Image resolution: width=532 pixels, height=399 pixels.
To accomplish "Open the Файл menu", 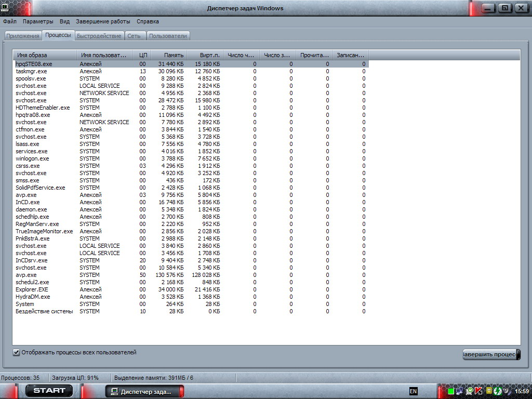I will click(9, 22).
